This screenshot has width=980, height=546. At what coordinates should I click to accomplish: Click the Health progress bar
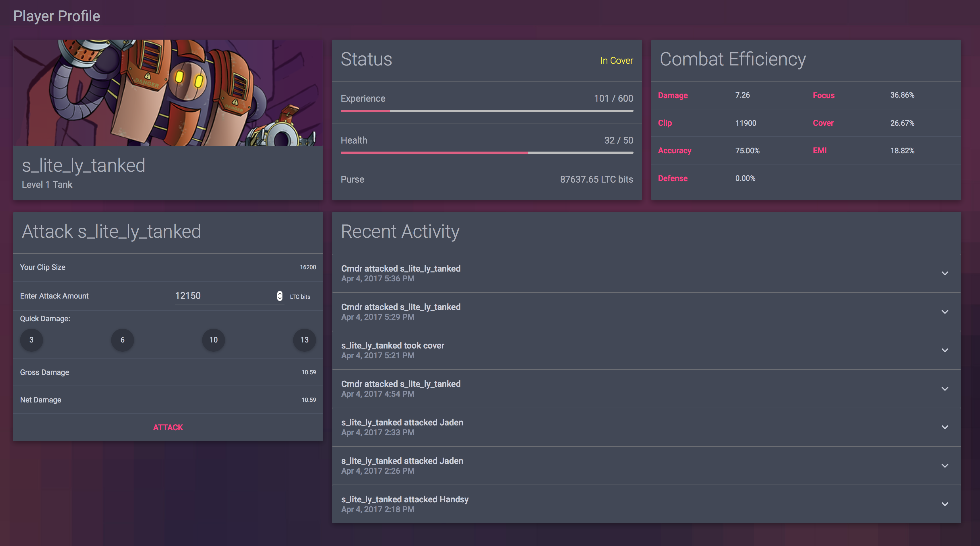click(x=487, y=152)
